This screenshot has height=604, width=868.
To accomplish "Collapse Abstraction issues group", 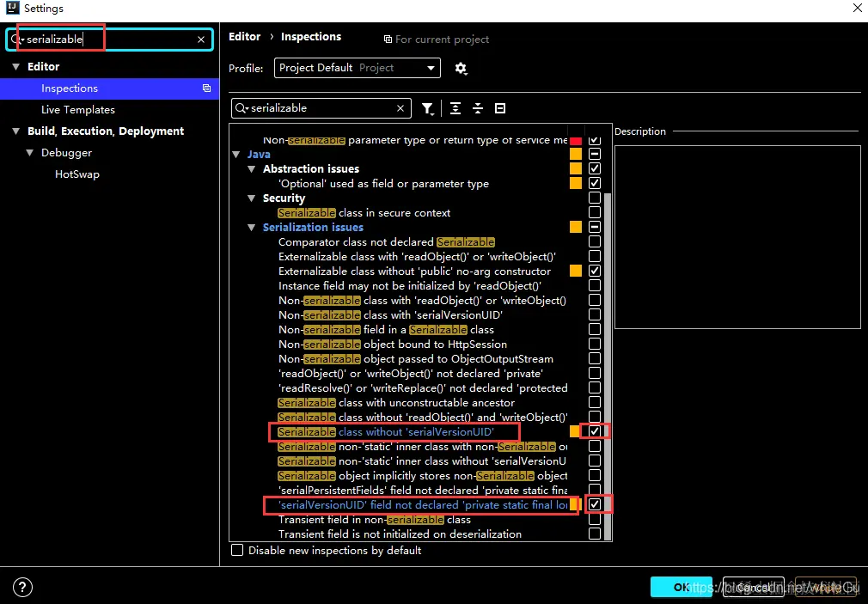I will click(251, 169).
